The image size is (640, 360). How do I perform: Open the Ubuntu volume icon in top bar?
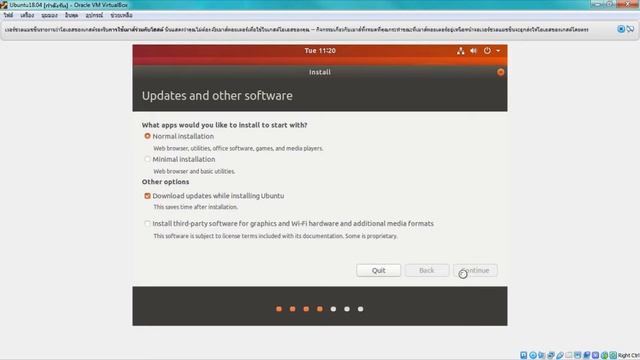click(473, 51)
